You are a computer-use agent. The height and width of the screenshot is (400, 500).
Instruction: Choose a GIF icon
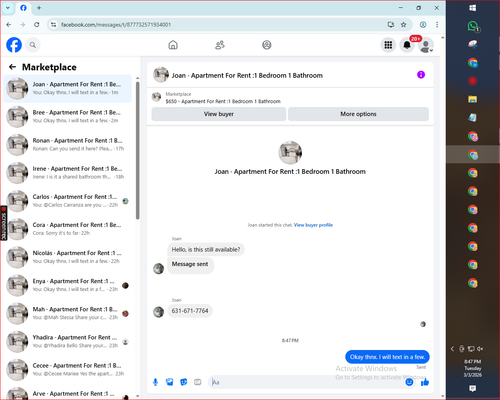point(198,382)
